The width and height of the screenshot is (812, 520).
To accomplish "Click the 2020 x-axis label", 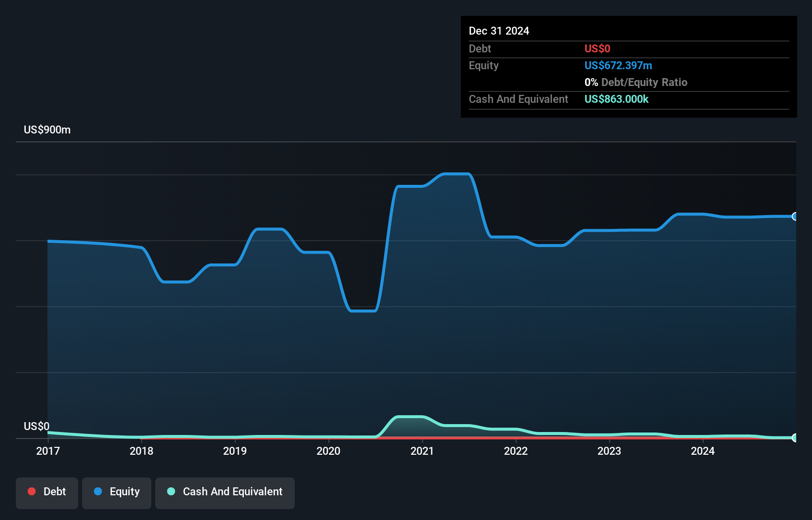I will (328, 451).
